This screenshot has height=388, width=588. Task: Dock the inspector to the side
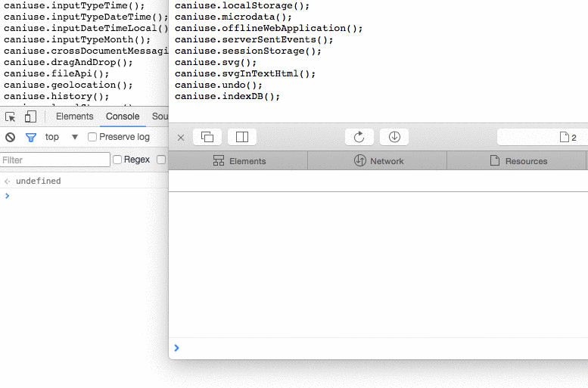point(242,137)
